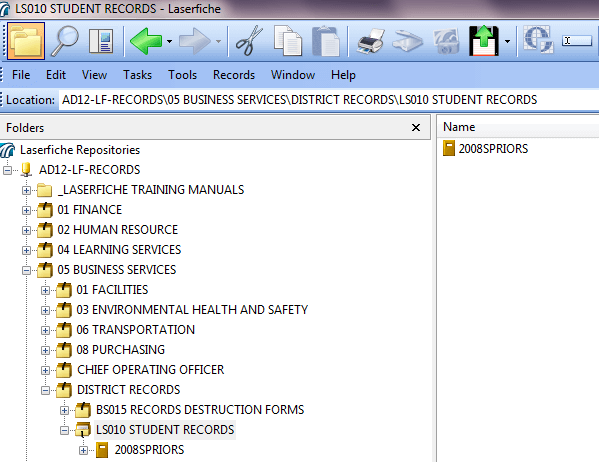Expand the 01 FACILITIES folder
599x462 pixels.
coord(45,290)
